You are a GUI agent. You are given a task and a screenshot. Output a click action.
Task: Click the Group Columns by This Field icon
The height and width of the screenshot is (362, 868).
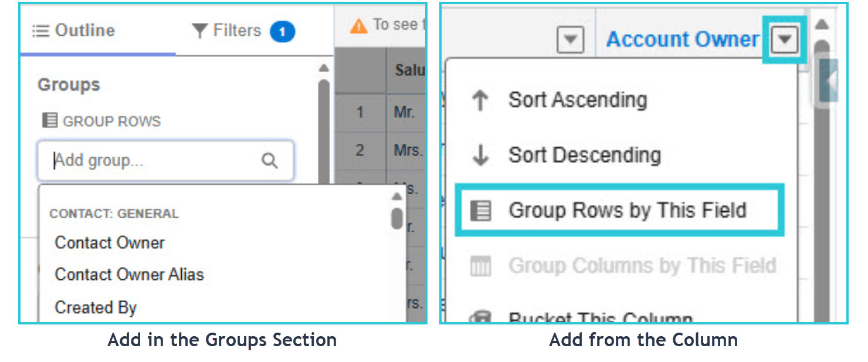pos(481,266)
